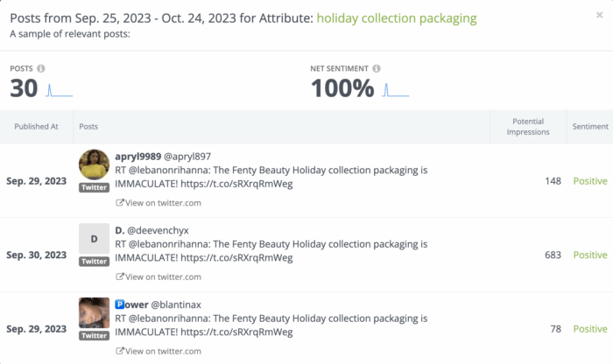Open apryl9989's profile avatar
This screenshot has width=613, height=364.
95,164
